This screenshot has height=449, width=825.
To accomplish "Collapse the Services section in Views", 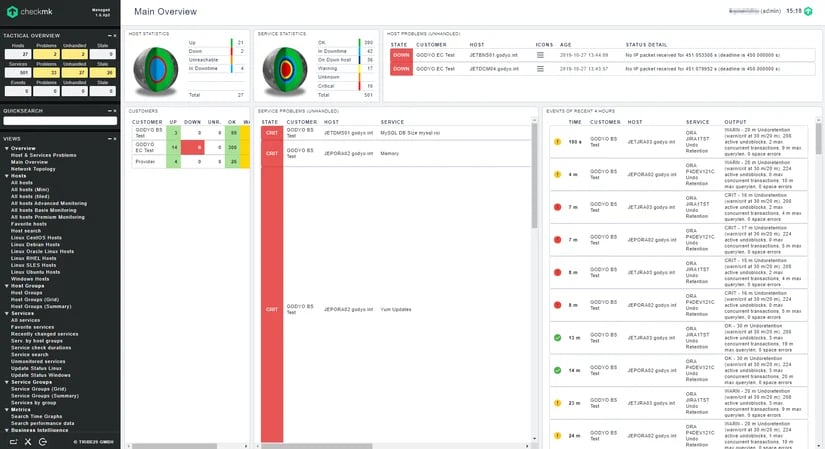I will (x=7, y=313).
